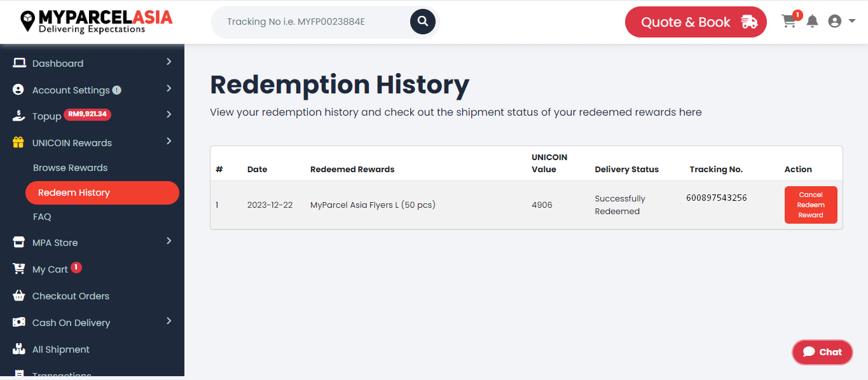Click the UNICOIN Value column header
This screenshot has height=380, width=868.
pos(549,163)
